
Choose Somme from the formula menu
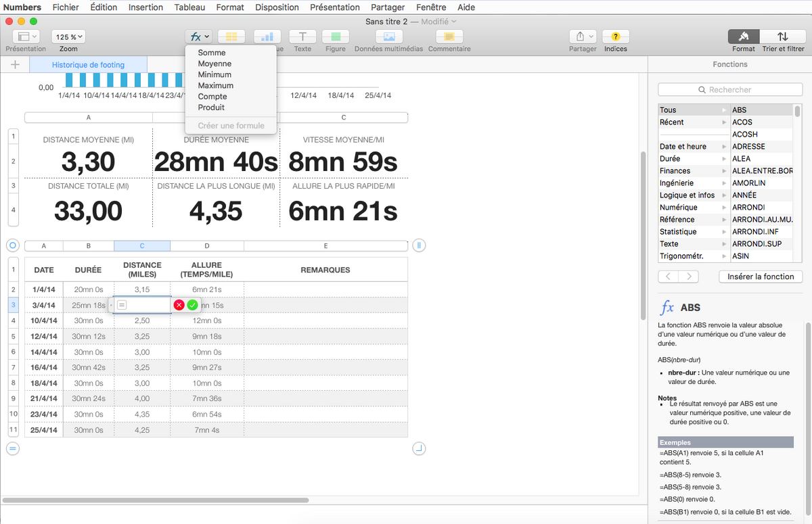[212, 53]
